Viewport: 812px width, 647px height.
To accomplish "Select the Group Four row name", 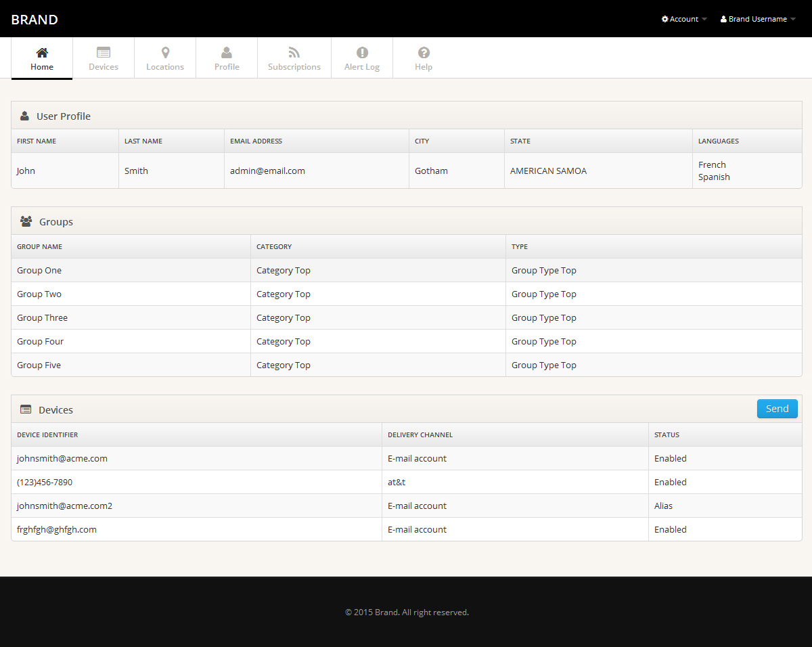I will pos(40,341).
